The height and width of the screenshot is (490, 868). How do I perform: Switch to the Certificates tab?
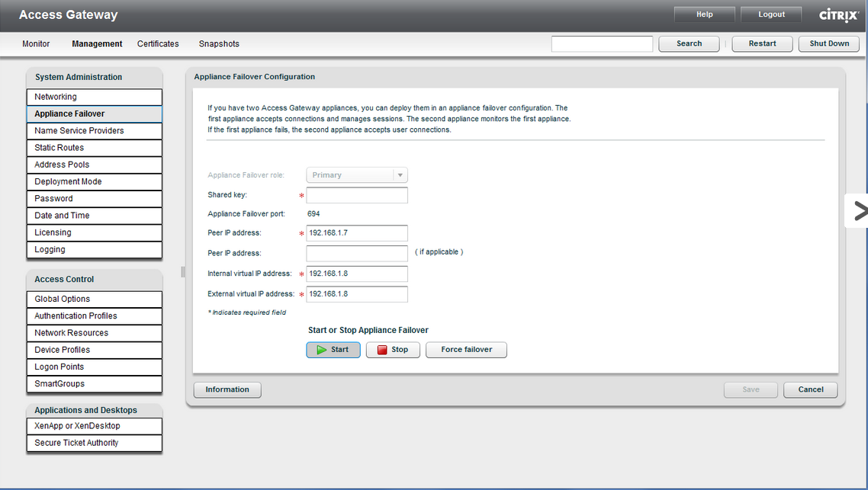(158, 44)
